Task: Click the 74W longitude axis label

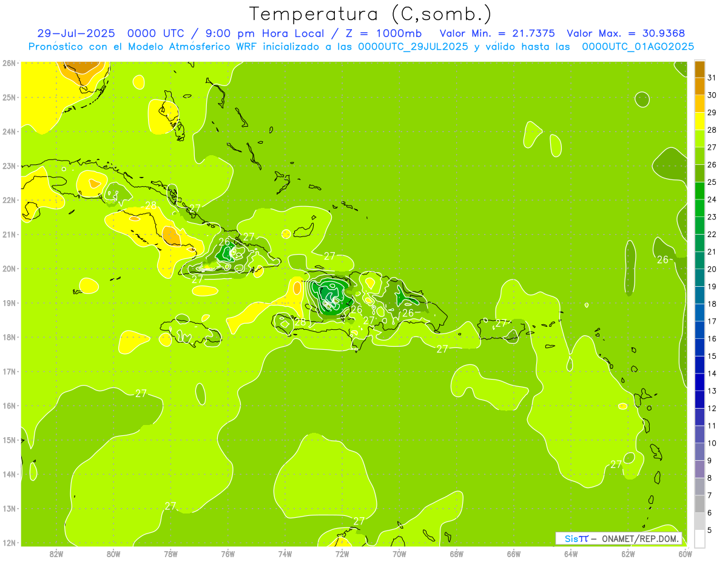Action: 285,554
